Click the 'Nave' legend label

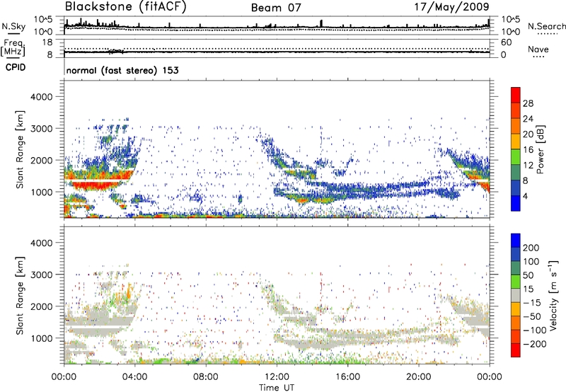tap(538, 49)
